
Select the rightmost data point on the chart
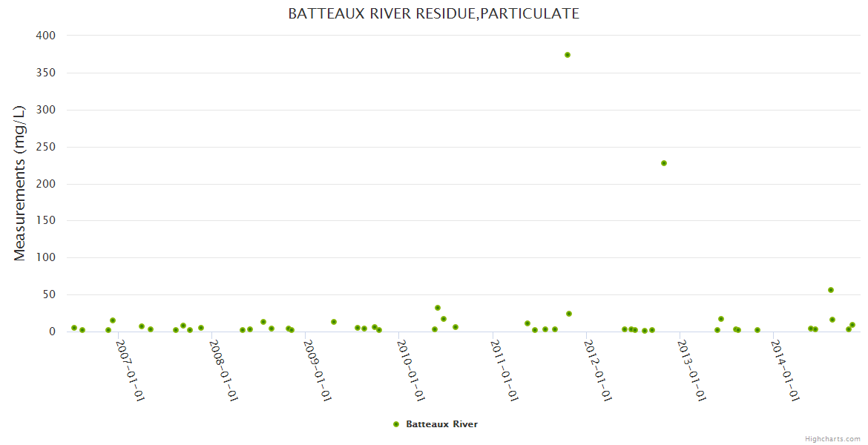[852, 325]
